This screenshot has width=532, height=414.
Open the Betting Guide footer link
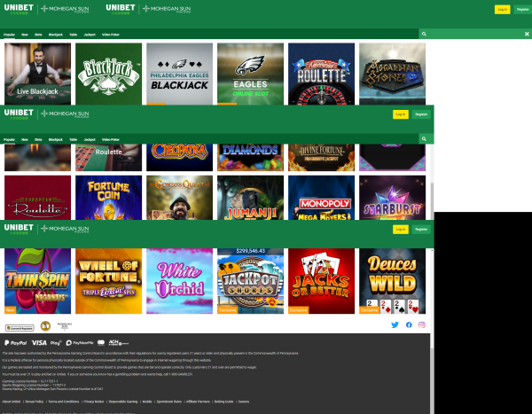pyautogui.click(x=224, y=402)
